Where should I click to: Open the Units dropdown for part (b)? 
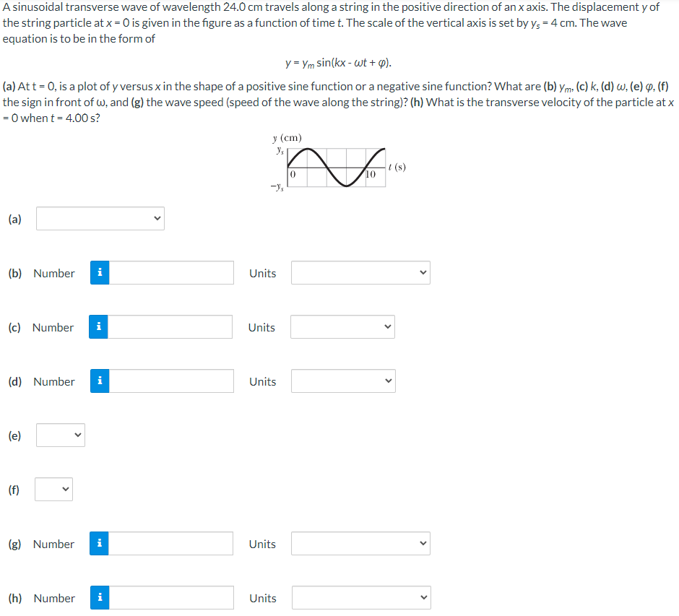click(x=360, y=272)
